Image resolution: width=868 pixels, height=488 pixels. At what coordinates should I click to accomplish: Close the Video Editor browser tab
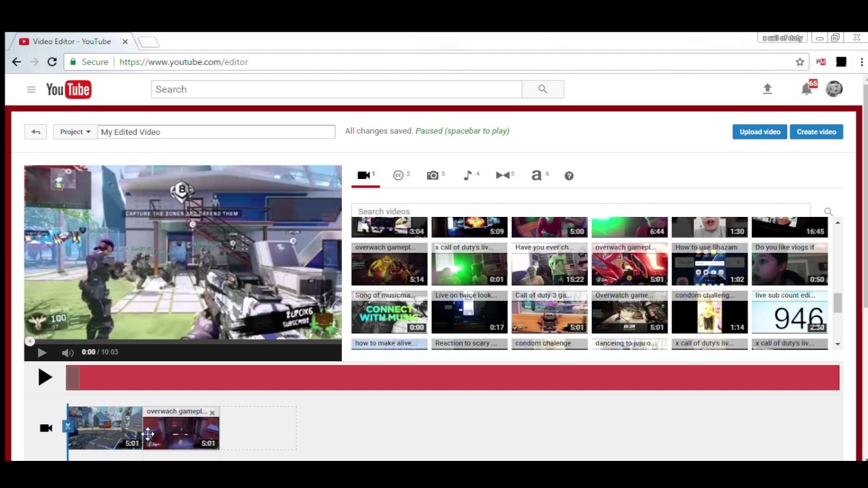point(125,41)
